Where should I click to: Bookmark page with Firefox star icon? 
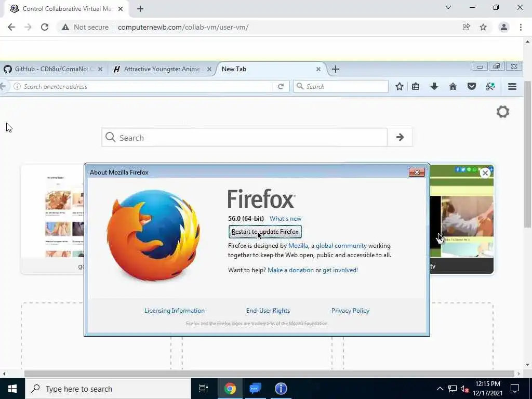click(x=400, y=87)
